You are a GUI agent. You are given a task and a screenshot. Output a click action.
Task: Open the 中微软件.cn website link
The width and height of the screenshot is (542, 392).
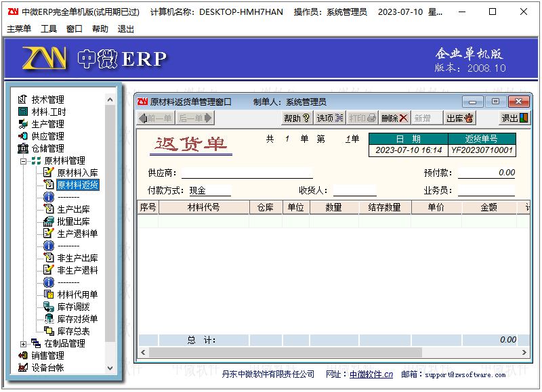point(371,374)
